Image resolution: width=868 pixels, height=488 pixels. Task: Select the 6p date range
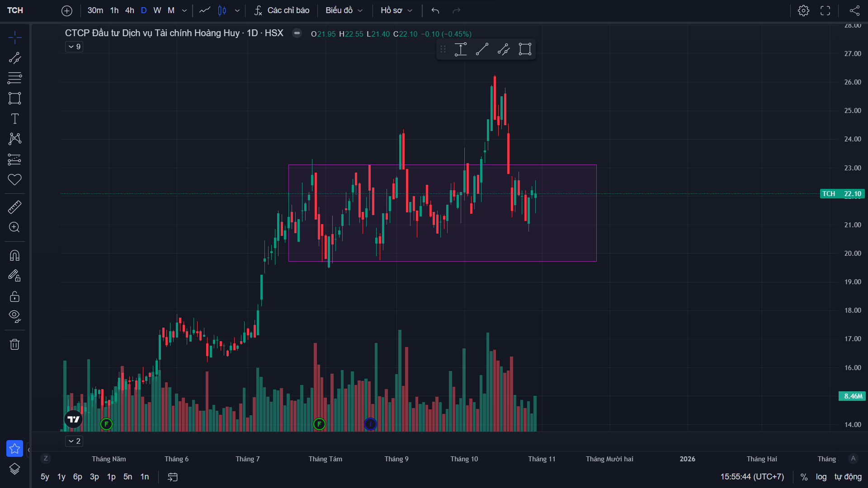pyautogui.click(x=78, y=477)
